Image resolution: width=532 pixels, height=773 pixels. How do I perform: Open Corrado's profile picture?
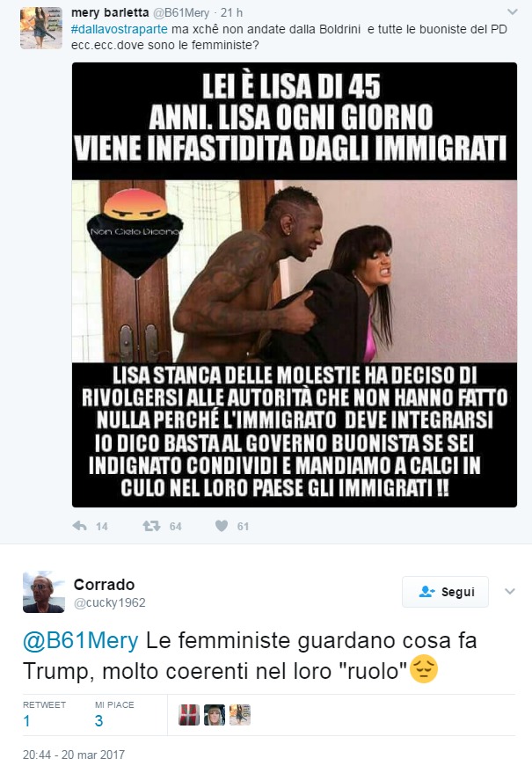click(44, 592)
